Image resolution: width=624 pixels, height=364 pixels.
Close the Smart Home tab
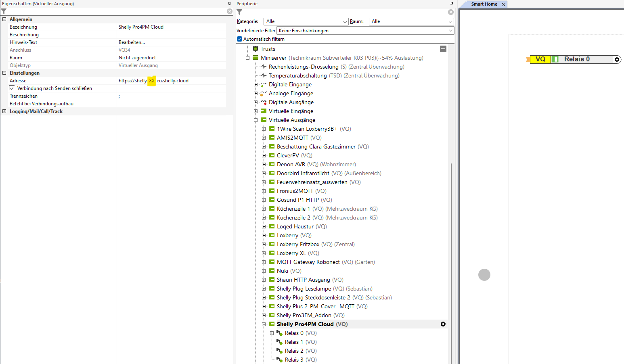(x=504, y=4)
